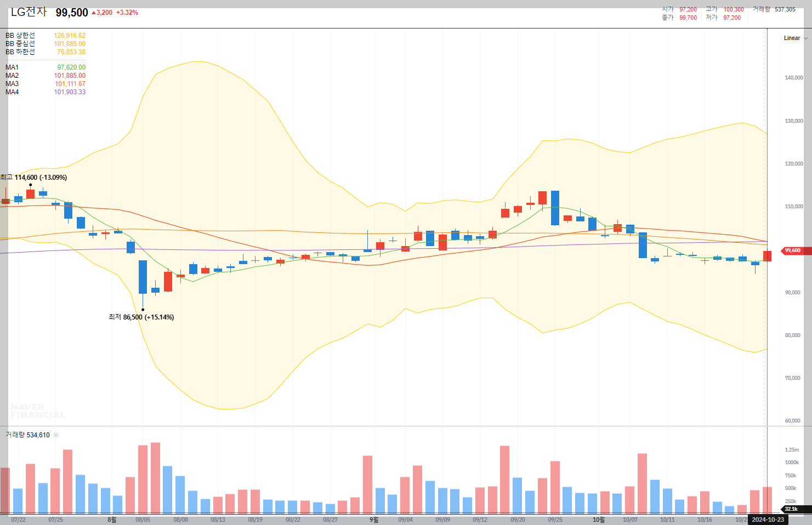Select the MA3 legend entry
Viewport: 812px width, 525px height.
pos(12,84)
